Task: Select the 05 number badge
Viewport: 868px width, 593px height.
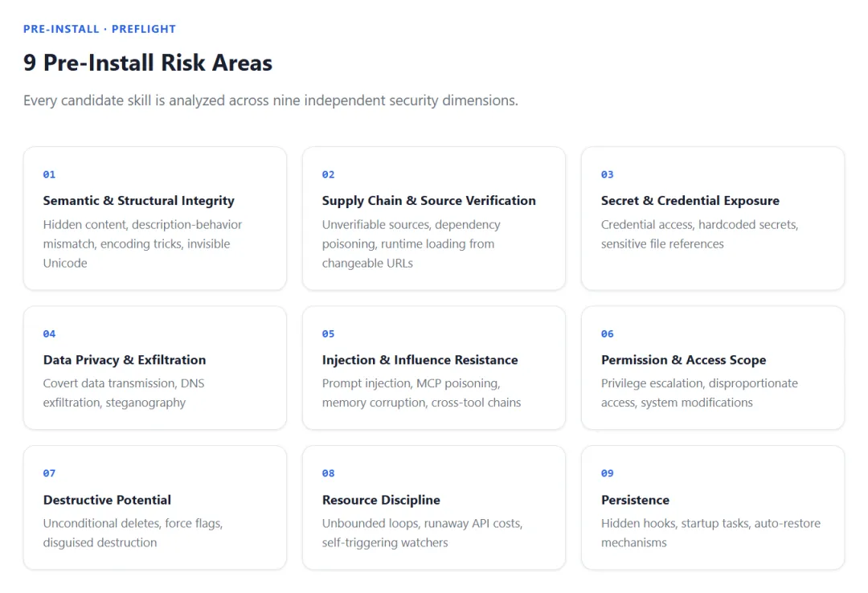Action: click(x=328, y=333)
